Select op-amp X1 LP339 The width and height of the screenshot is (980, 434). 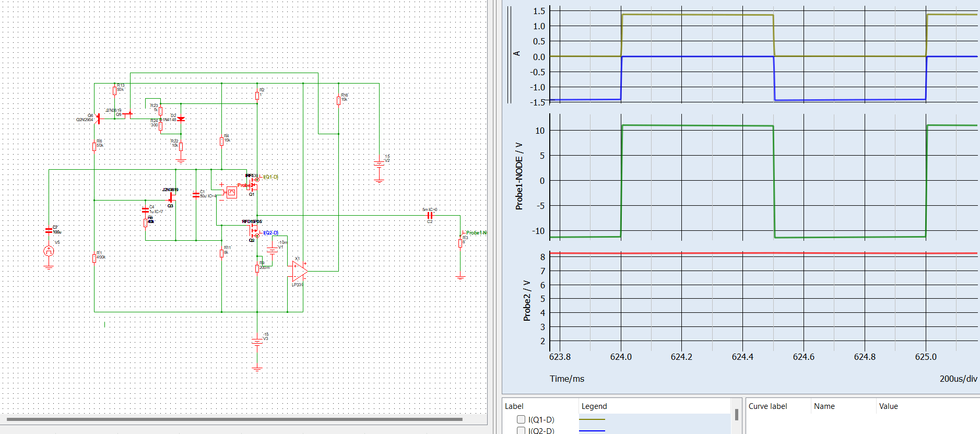(299, 271)
